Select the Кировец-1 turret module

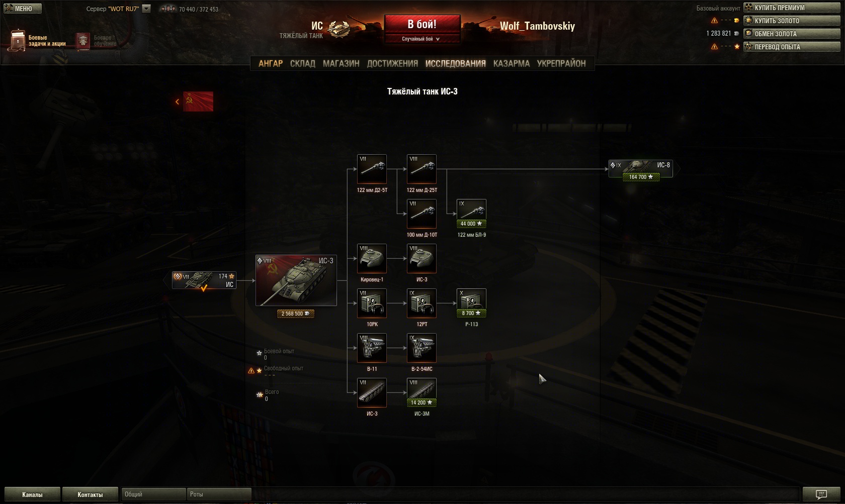click(372, 258)
